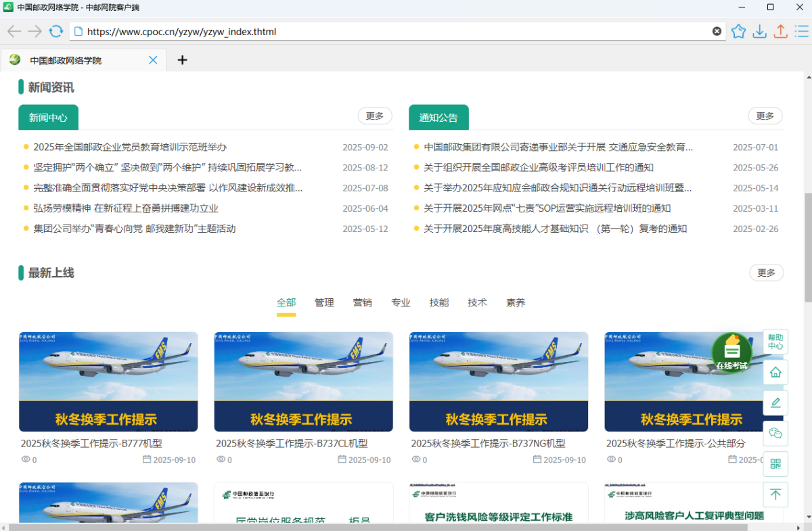Image resolution: width=812 pixels, height=531 pixels.
Task: Click the vertical page scrollbar
Action: 808,257
